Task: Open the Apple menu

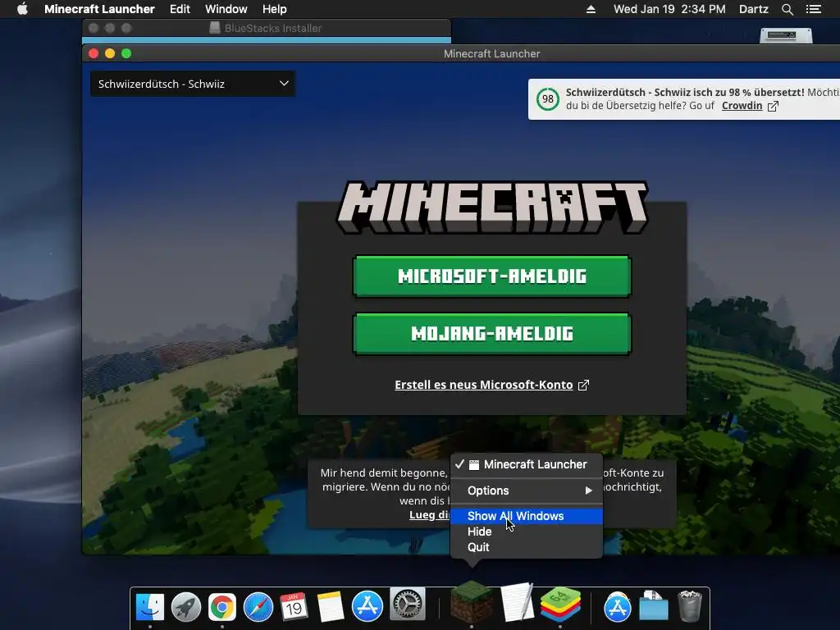Action: coord(22,9)
